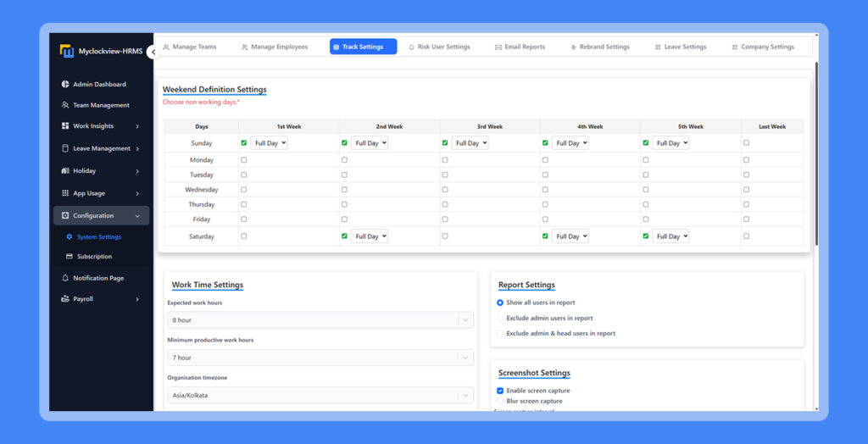Click the Leave Settings tab icon
This screenshot has width=868, height=444.
click(658, 47)
